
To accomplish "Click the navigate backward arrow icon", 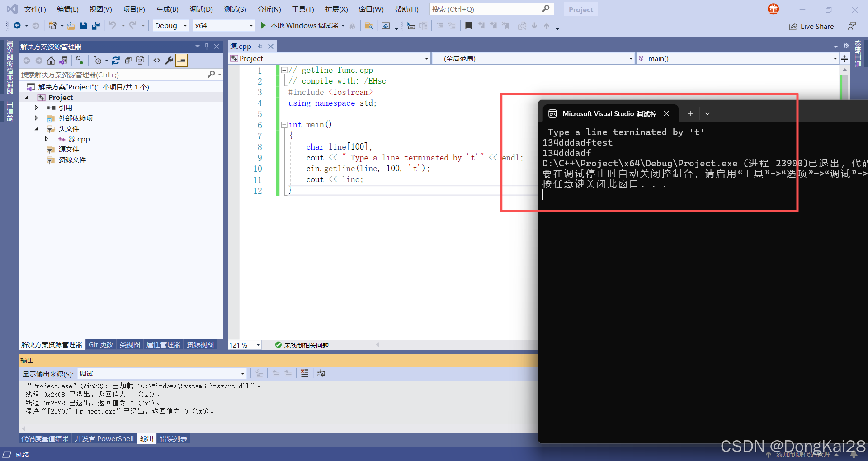I will click(x=17, y=26).
